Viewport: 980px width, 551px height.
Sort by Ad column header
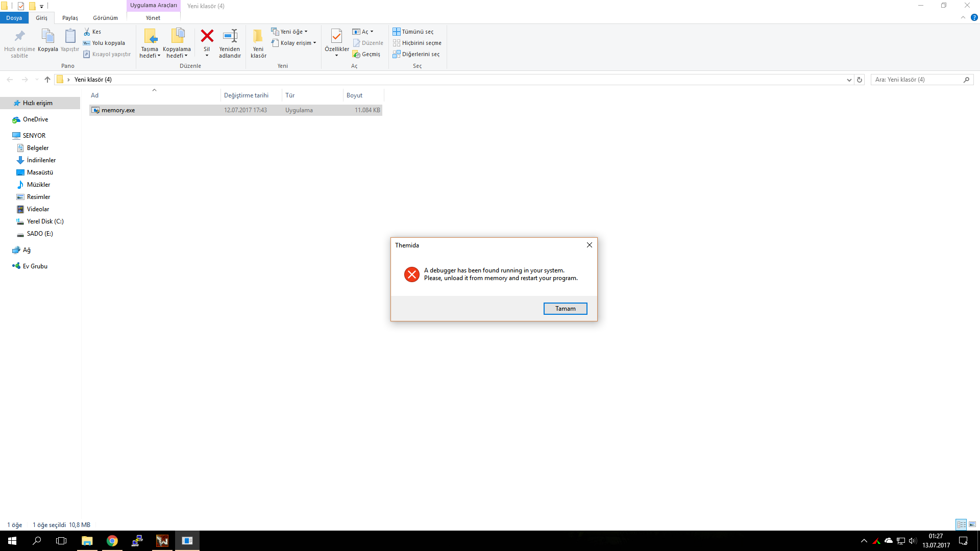pyautogui.click(x=154, y=95)
